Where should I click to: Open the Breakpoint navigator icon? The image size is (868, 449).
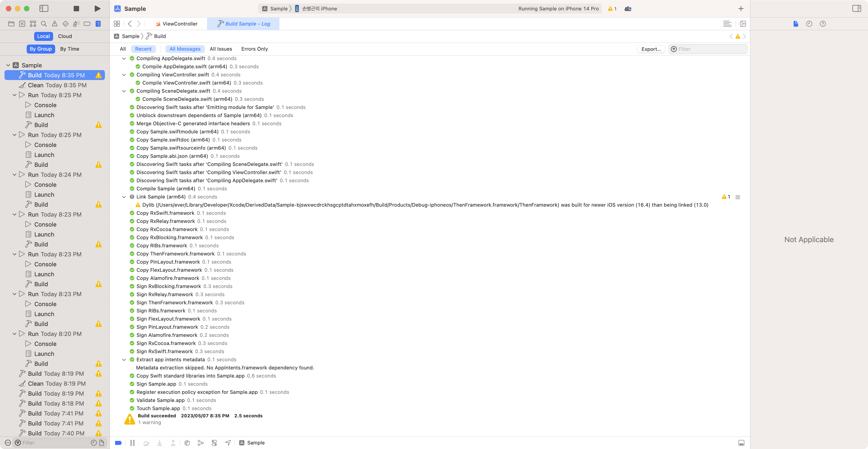click(87, 24)
